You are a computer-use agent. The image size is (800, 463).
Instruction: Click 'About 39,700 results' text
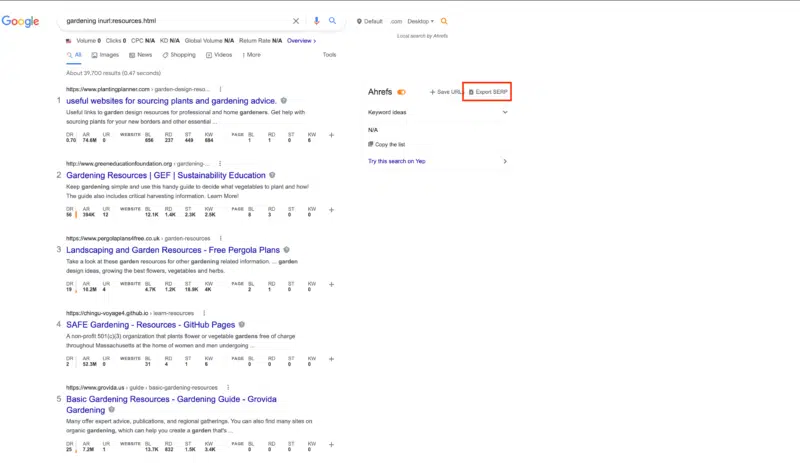coord(113,73)
